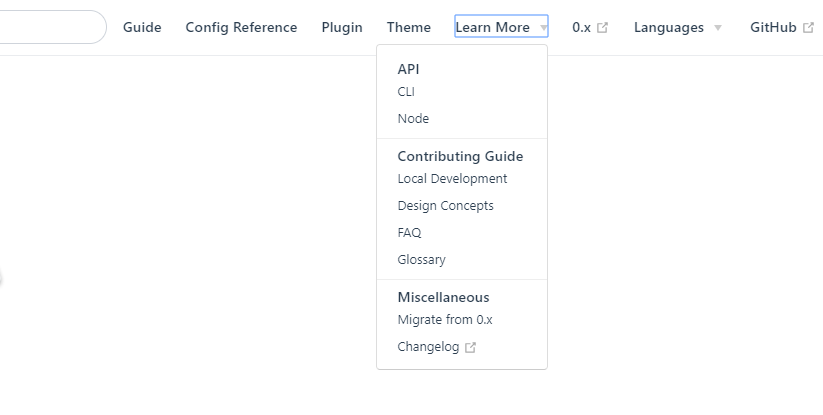The height and width of the screenshot is (415, 823).
Task: Open the Learn More menu label
Action: tap(492, 27)
